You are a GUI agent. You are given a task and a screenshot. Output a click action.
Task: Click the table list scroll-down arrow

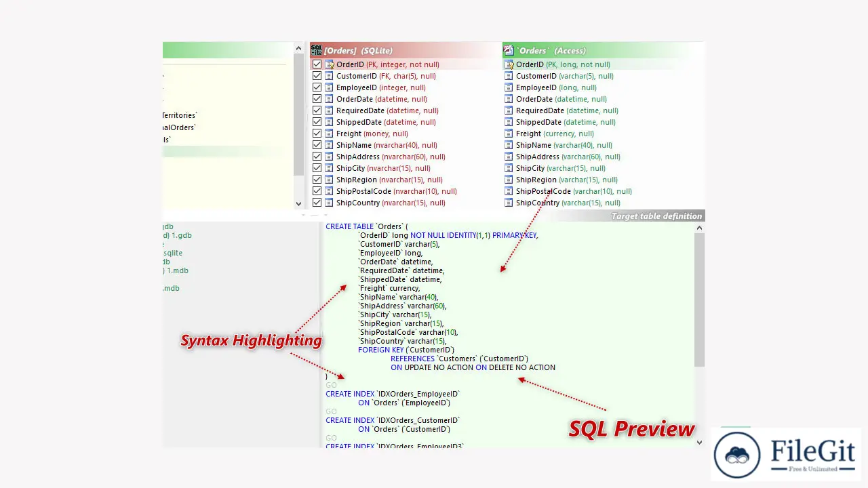pos(298,203)
